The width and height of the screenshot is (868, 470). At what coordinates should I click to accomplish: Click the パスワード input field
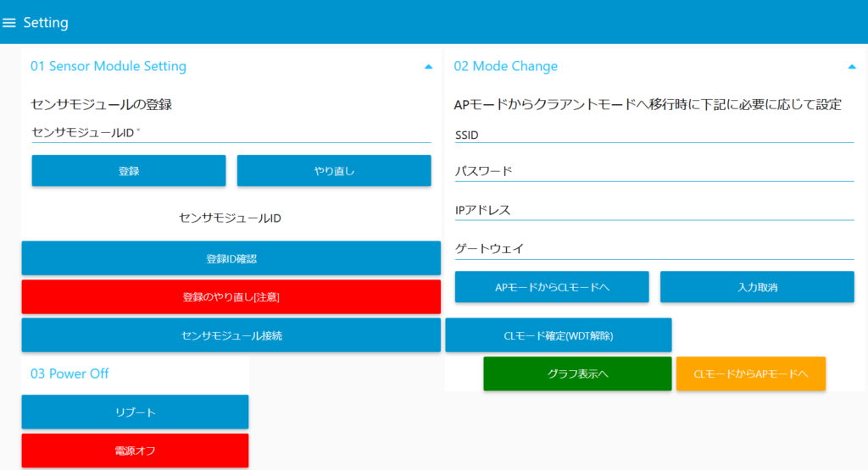[654, 172]
